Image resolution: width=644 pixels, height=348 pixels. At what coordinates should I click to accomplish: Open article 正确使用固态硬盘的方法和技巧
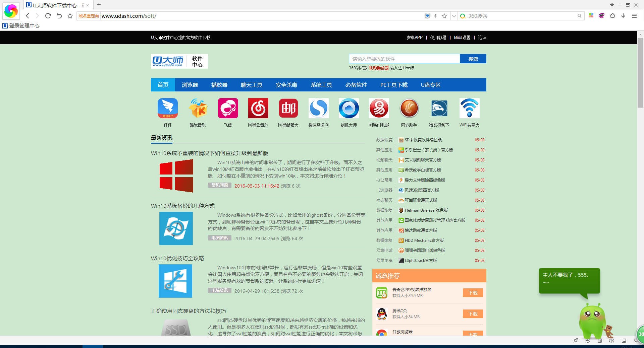point(189,311)
